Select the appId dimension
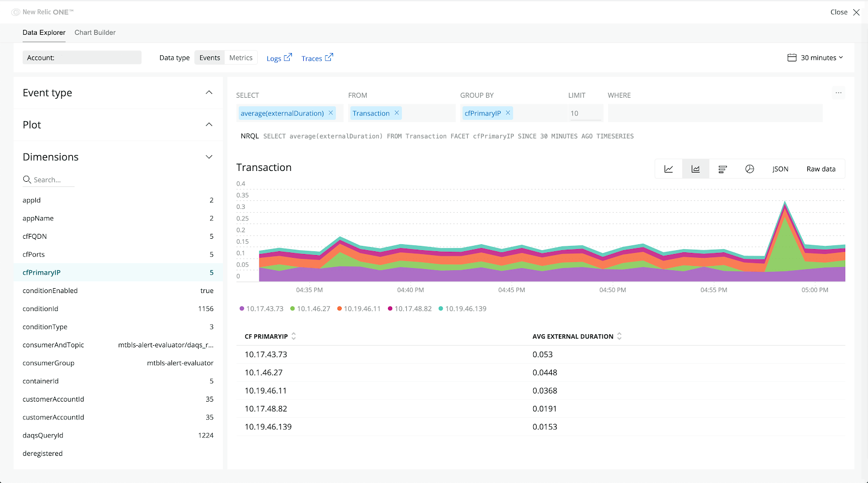 click(x=118, y=200)
